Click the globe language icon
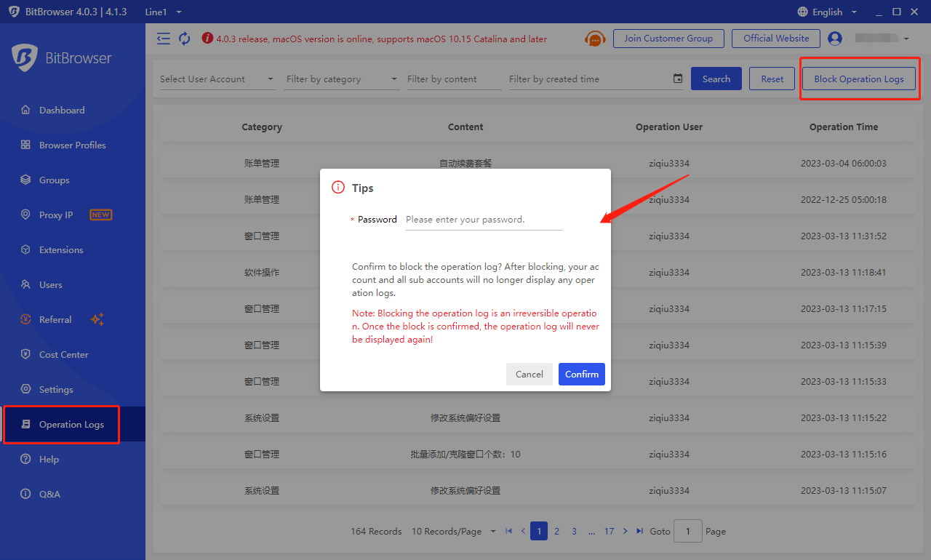Image resolution: width=931 pixels, height=560 pixels. 803,12
